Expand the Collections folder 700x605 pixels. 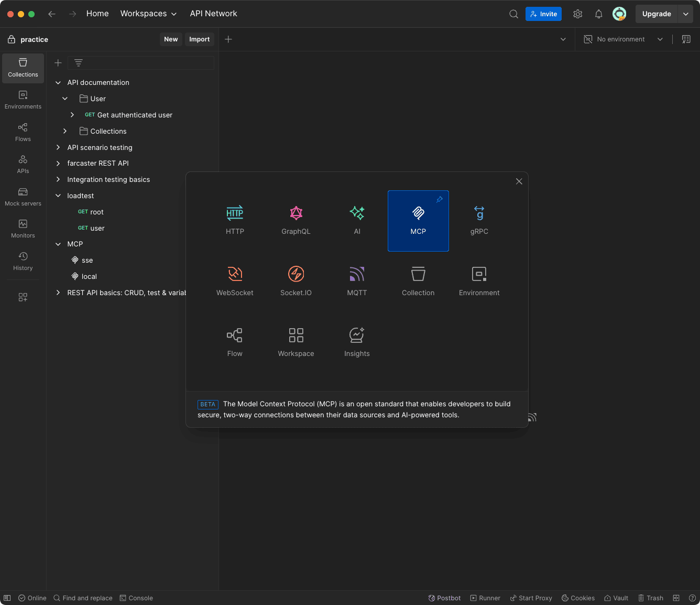[x=65, y=131]
